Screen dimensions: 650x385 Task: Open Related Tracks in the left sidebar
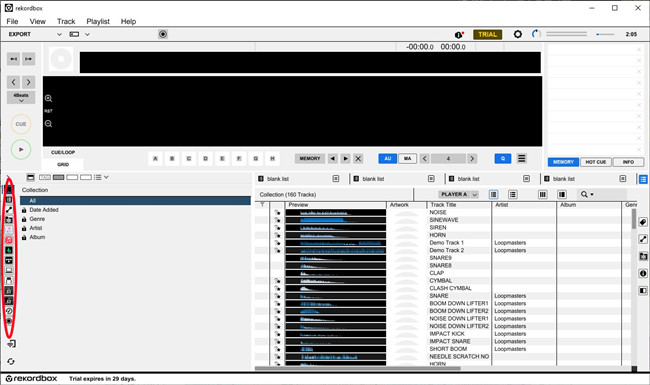(9, 210)
